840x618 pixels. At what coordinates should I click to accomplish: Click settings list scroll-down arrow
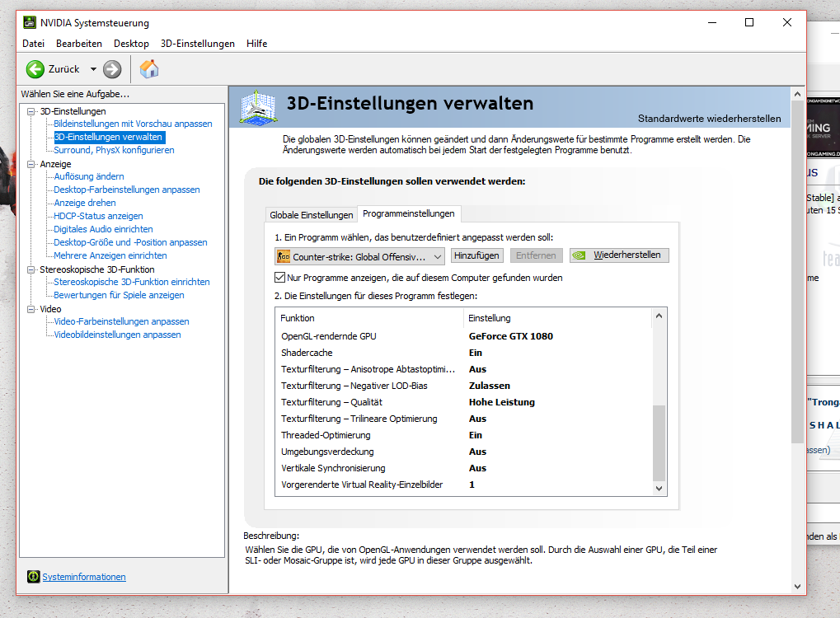pos(659,489)
